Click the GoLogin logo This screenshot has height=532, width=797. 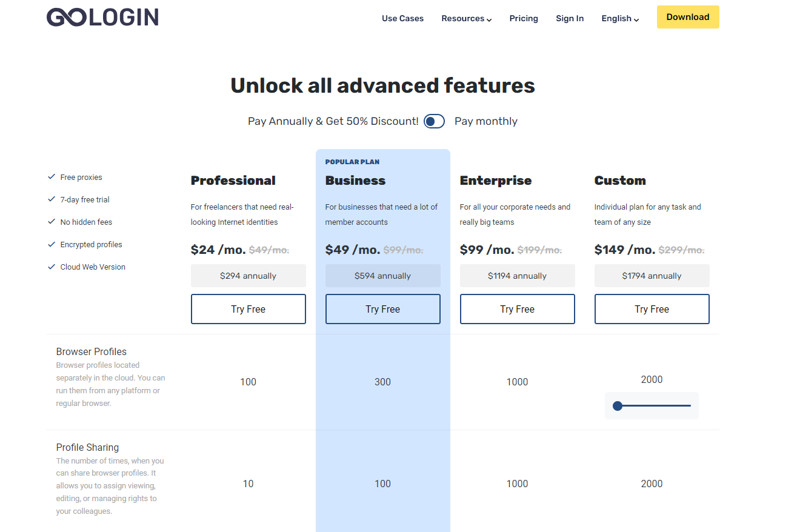(x=102, y=17)
